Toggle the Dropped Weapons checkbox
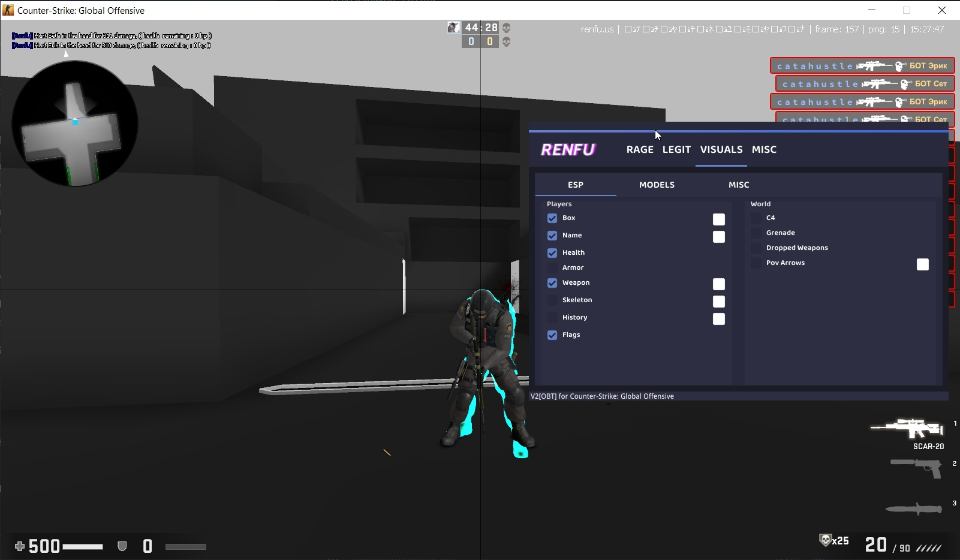Screen dimensions: 960x560 point(756,248)
